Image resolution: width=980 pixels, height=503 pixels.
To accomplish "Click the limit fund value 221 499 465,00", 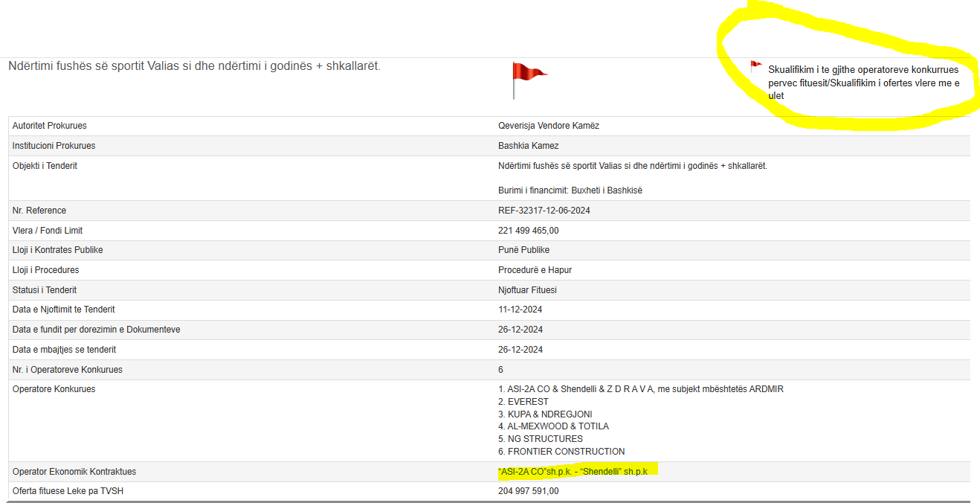I will click(x=528, y=231).
